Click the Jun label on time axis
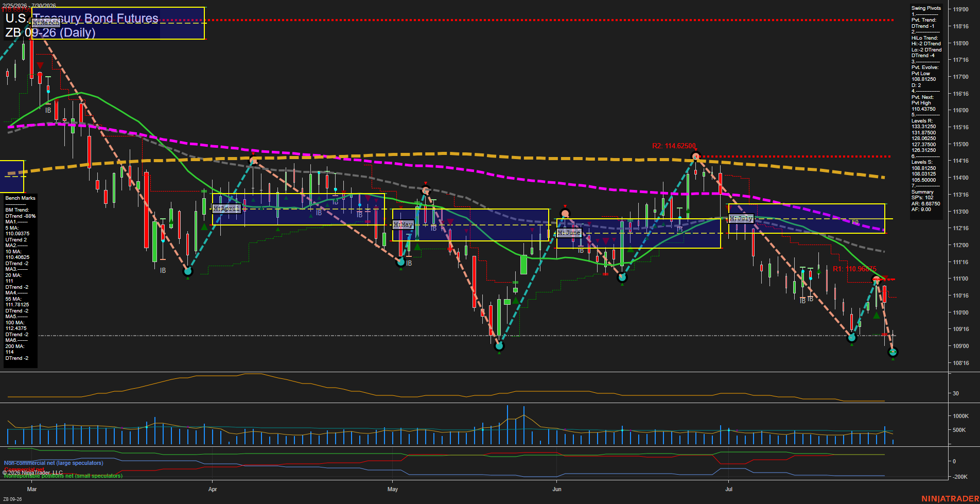 tap(557, 489)
